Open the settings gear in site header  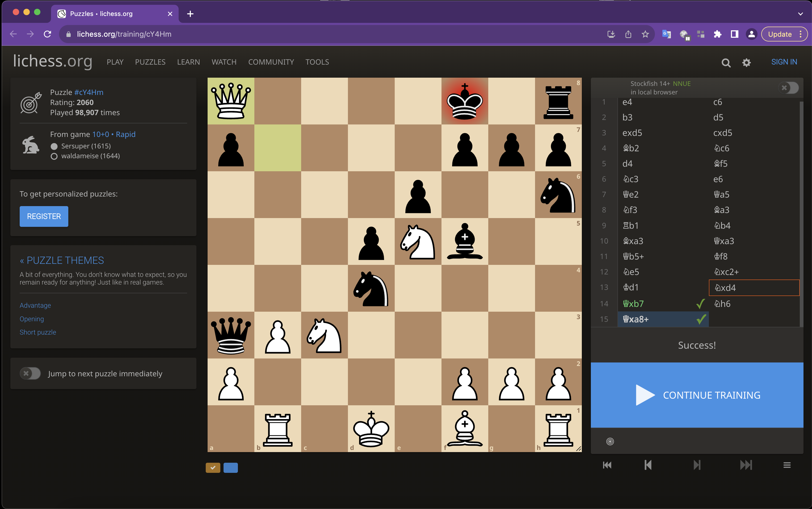click(746, 62)
